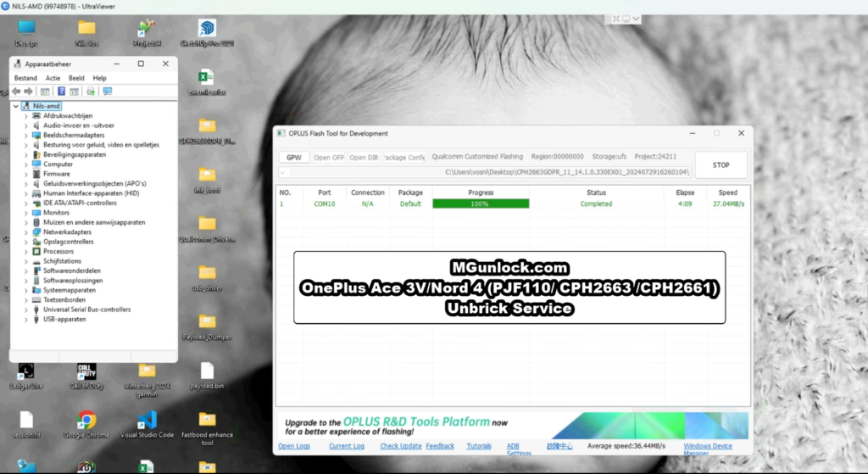
Task: Open the Bestand menu
Action: pos(25,78)
